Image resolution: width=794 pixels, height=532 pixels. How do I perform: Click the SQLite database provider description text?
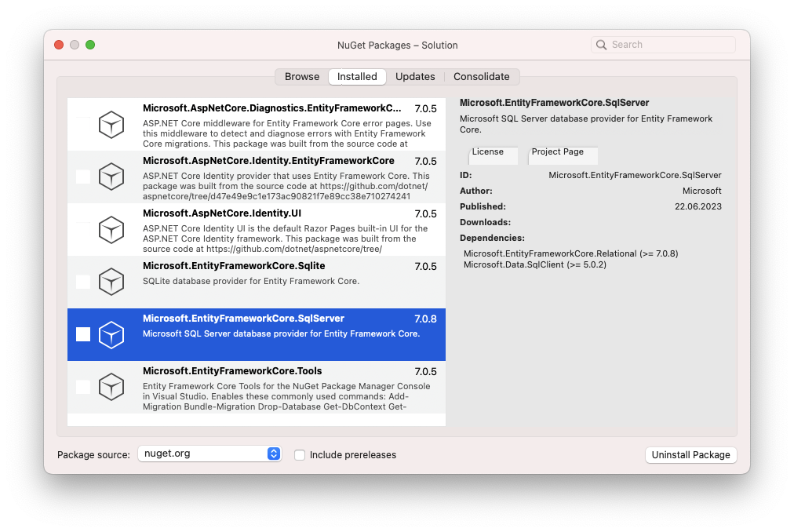[251, 281]
